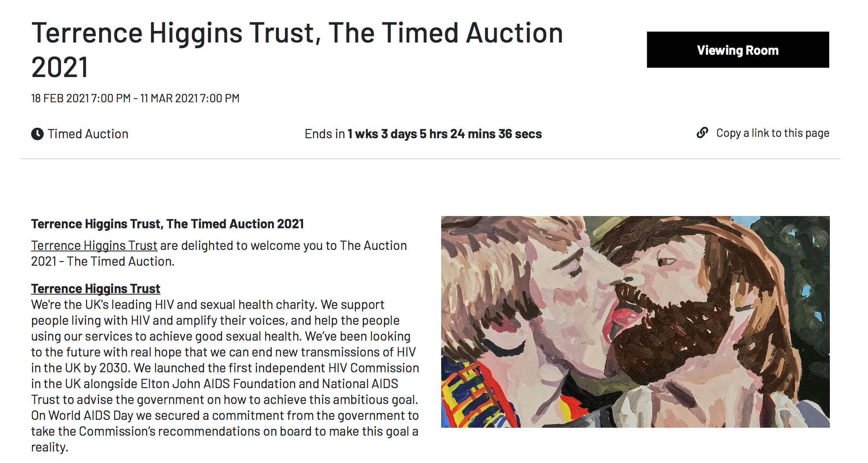Select the "Timed Auction" label text

[88, 134]
